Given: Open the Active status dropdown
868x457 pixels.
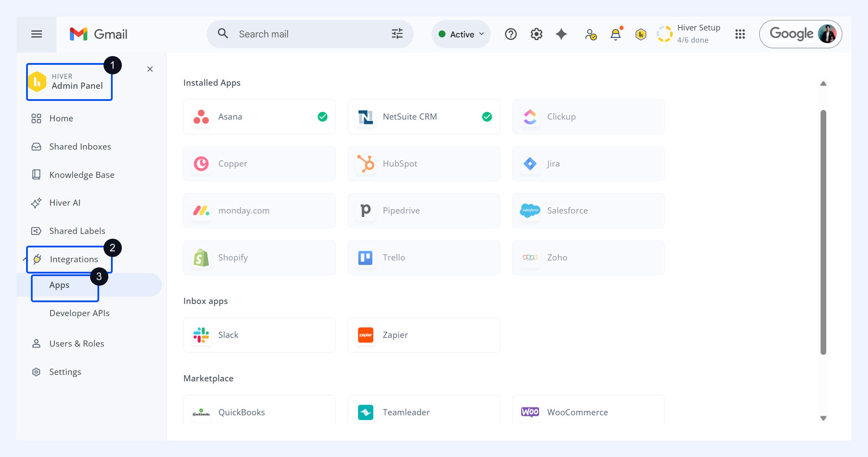Looking at the screenshot, I should pos(461,34).
